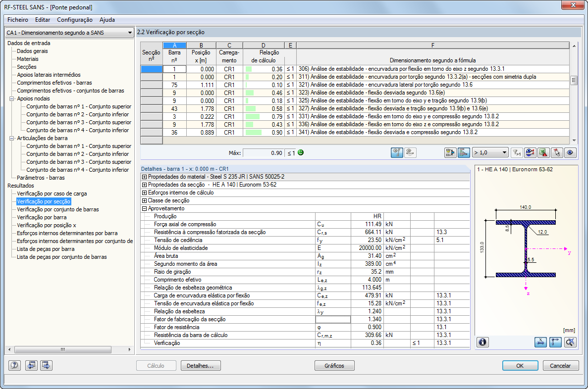Screen dimensions: 588x389
Task: Toggle the colored relation bars icon
Action: coord(464,152)
